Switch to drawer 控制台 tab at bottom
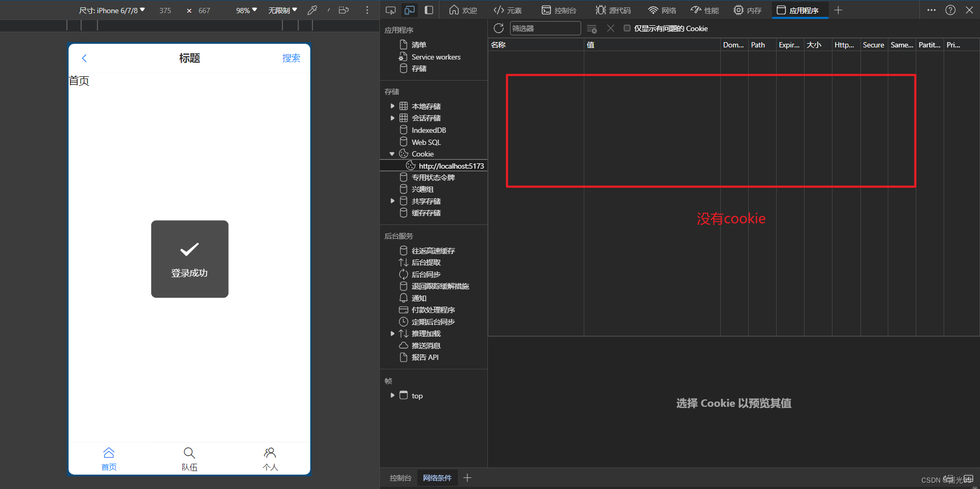Image resolution: width=980 pixels, height=489 pixels. click(400, 478)
